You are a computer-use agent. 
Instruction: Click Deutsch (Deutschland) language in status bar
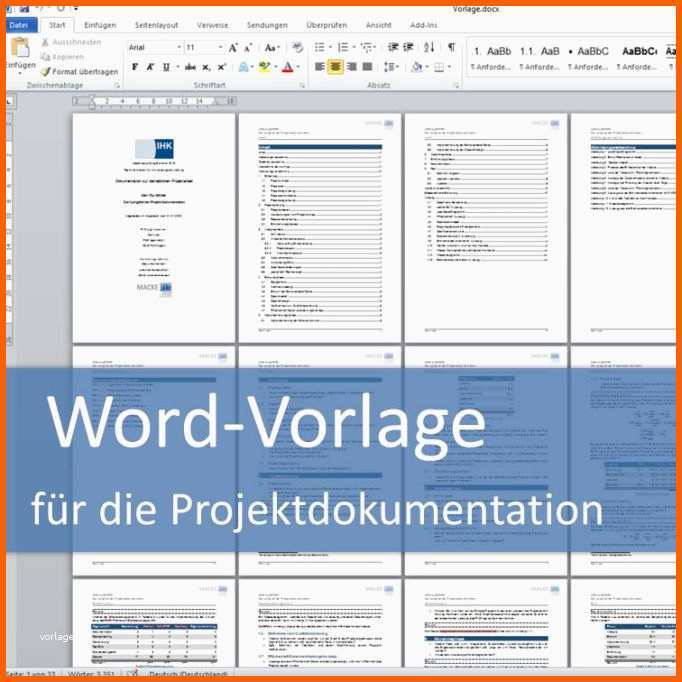coord(188,674)
